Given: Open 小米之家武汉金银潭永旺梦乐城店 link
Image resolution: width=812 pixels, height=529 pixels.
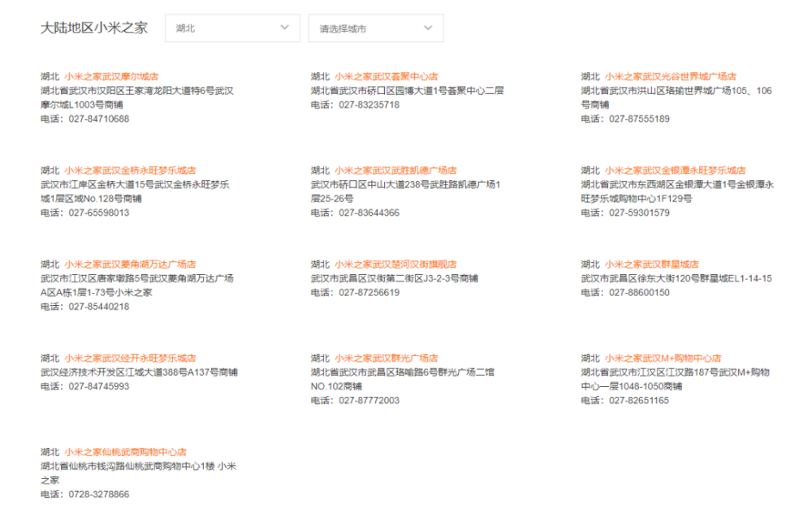Looking at the screenshot, I should (676, 170).
